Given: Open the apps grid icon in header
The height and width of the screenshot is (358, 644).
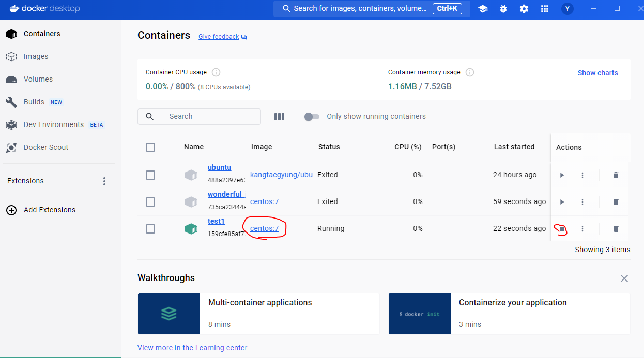Looking at the screenshot, I should (x=544, y=9).
